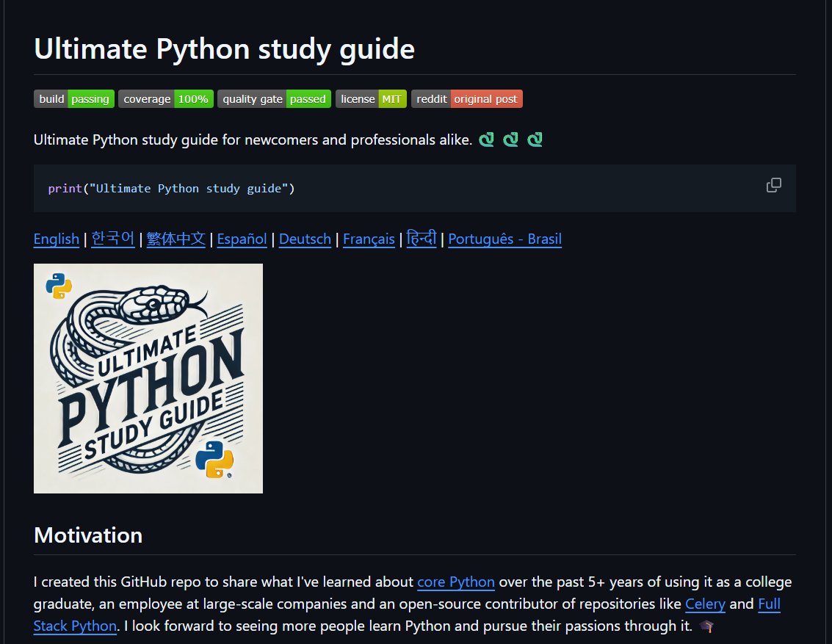Follow the core Python link

pos(456,582)
